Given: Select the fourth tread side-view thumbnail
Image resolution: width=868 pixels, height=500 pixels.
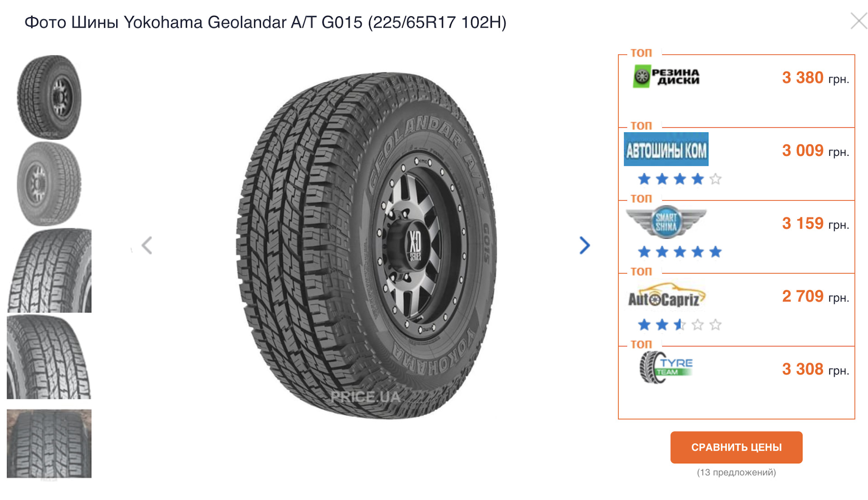Looking at the screenshot, I should coord(49,357).
